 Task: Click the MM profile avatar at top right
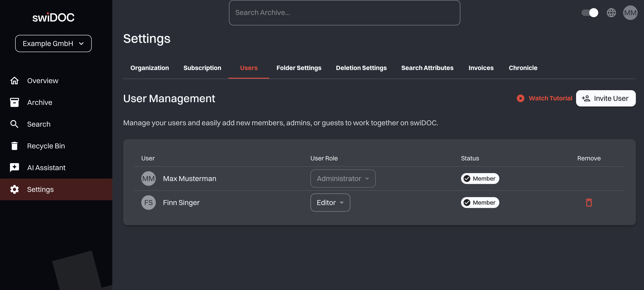[x=630, y=13]
